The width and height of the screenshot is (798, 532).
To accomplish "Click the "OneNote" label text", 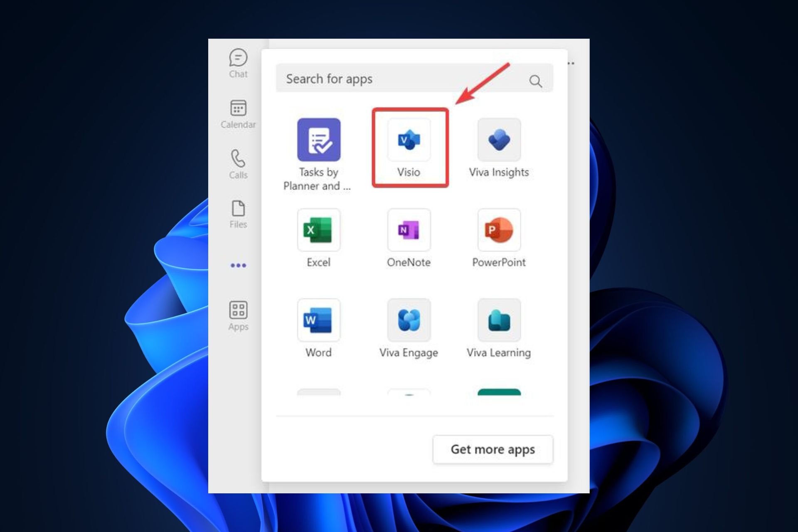I will [x=409, y=262].
